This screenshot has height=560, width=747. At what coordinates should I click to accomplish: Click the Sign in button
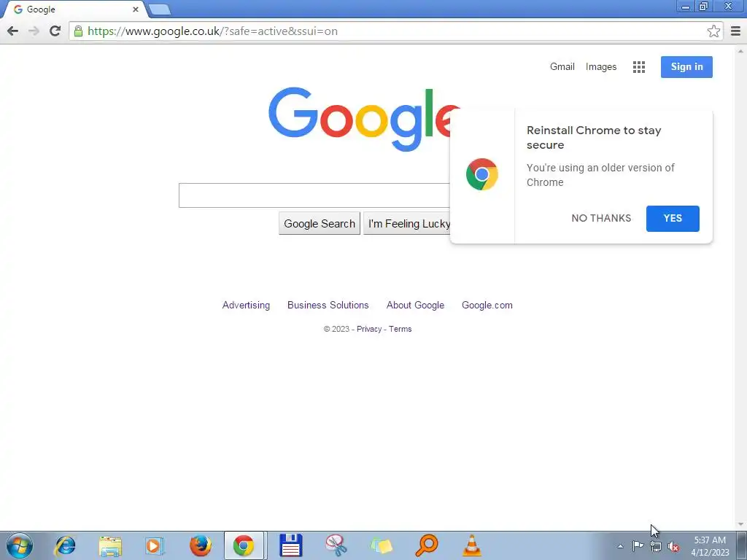[686, 66]
